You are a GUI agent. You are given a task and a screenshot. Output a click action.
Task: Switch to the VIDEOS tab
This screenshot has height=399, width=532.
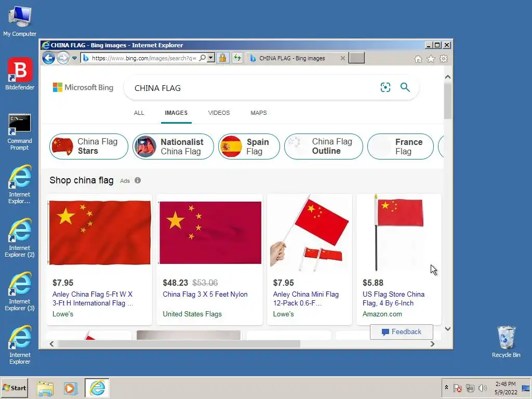219,113
